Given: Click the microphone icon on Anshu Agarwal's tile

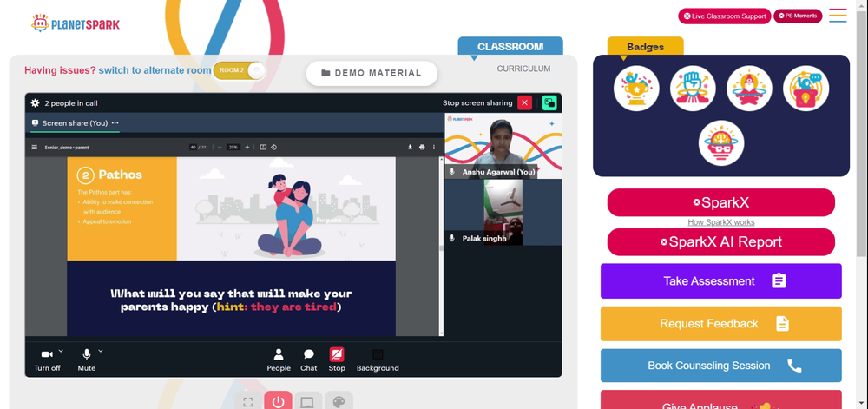Looking at the screenshot, I should click(x=452, y=172).
